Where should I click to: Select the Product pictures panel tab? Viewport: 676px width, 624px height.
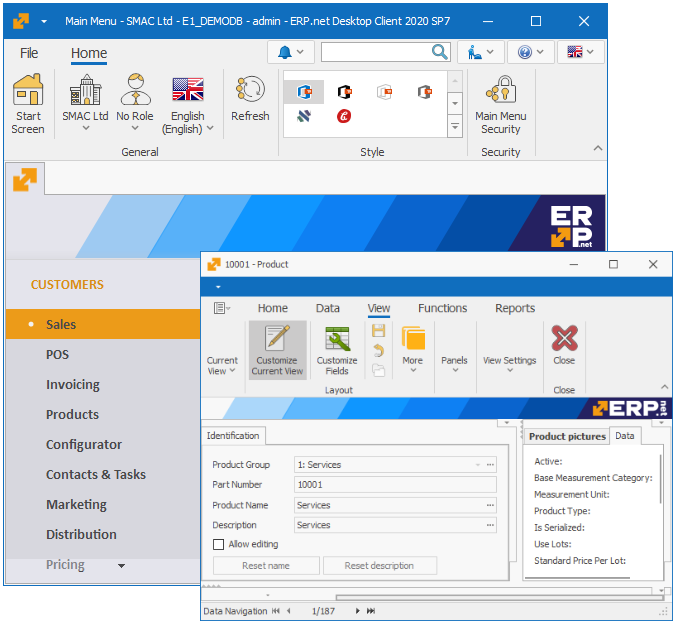(567, 436)
